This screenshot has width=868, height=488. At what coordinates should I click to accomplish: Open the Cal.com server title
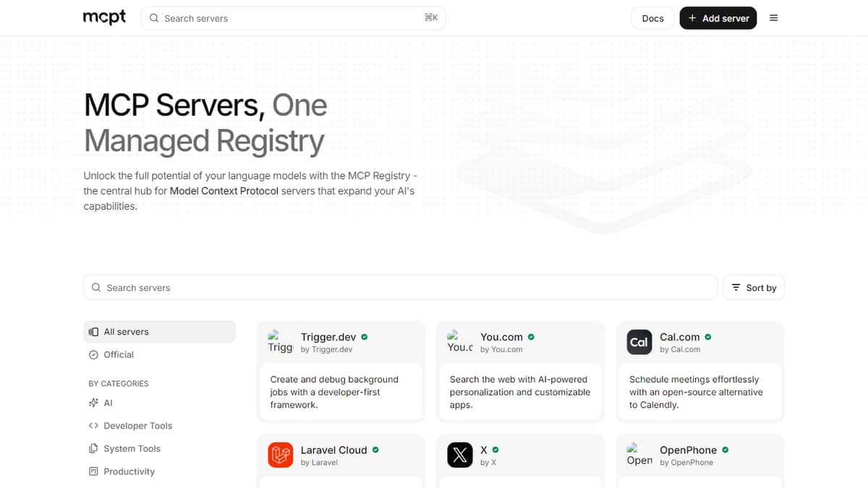click(x=680, y=337)
